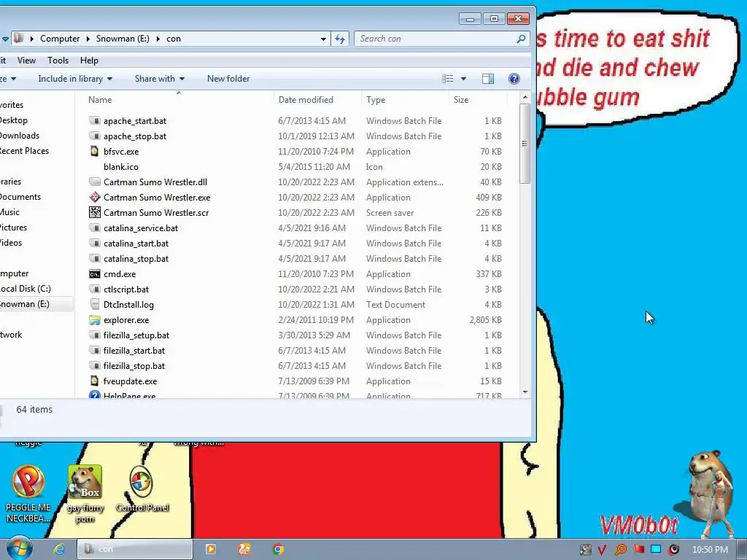Click the scrollbar down arrow

(x=525, y=392)
